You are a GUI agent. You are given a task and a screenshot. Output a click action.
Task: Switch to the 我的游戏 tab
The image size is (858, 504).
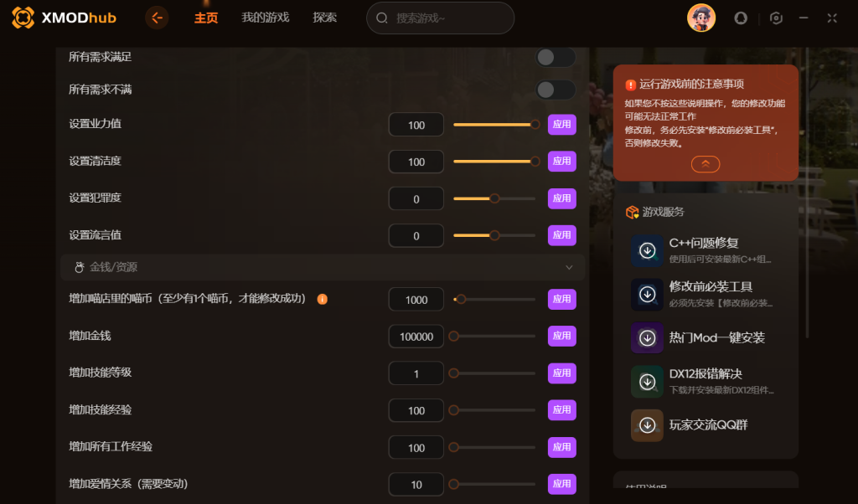click(266, 18)
